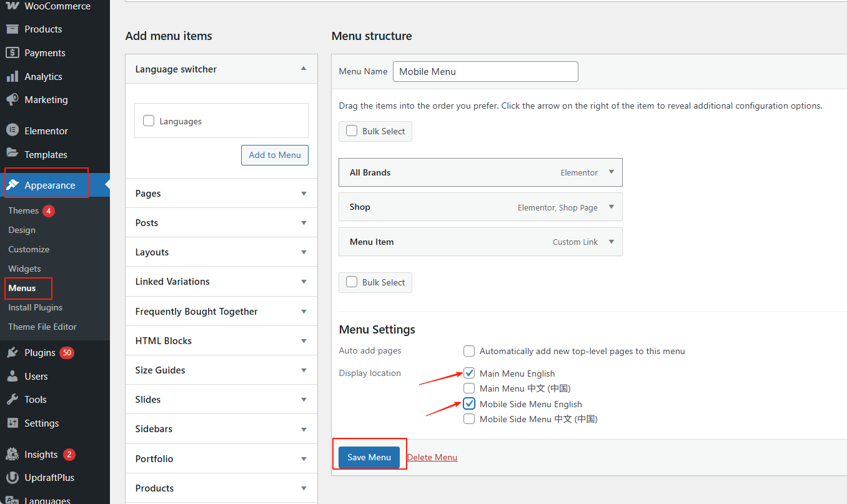Collapse the Language switcher section

304,69
